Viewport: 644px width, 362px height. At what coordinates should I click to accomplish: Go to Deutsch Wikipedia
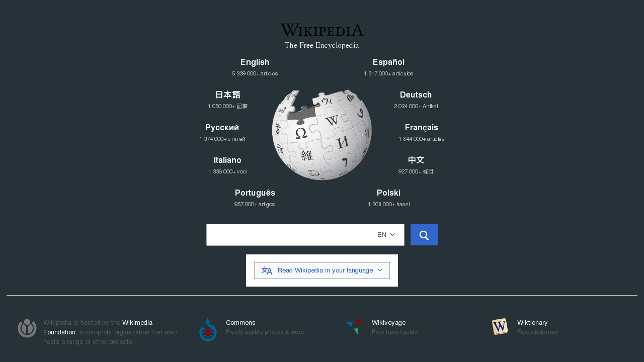[416, 95]
